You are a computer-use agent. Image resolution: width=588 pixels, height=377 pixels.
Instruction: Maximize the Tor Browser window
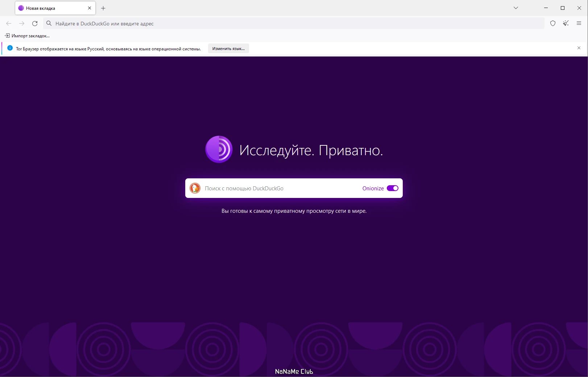pos(563,8)
